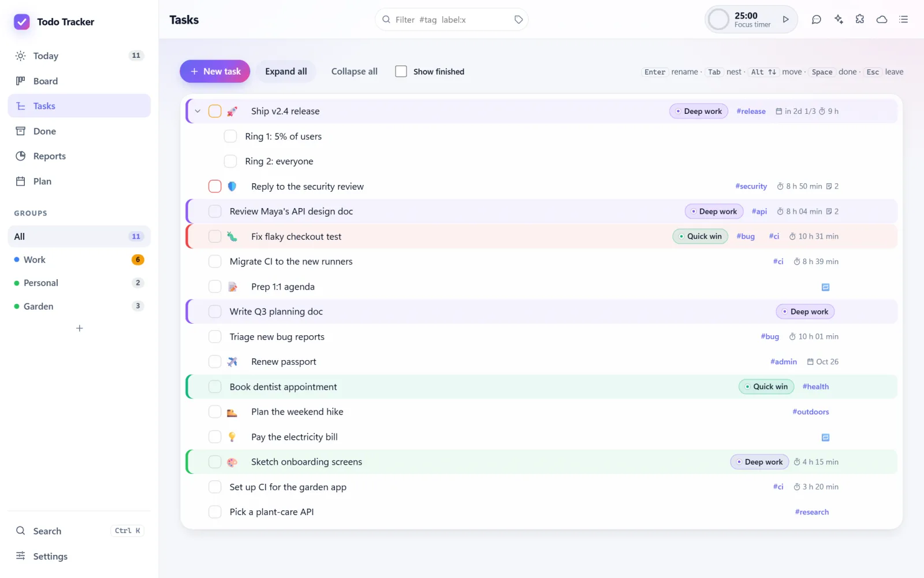Click the bug icon on Fix flaky checkout test
924x578 pixels.
pos(232,236)
